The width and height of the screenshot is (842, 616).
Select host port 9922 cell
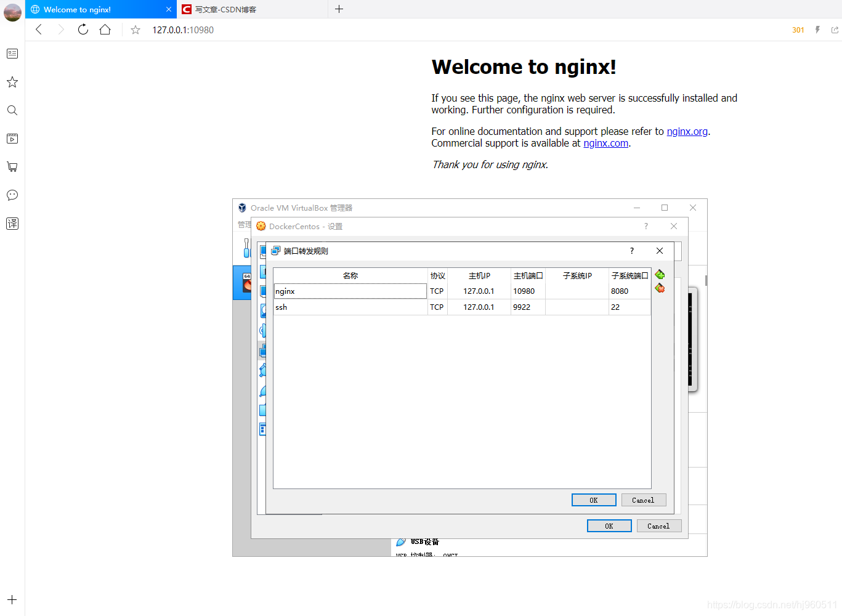528,307
